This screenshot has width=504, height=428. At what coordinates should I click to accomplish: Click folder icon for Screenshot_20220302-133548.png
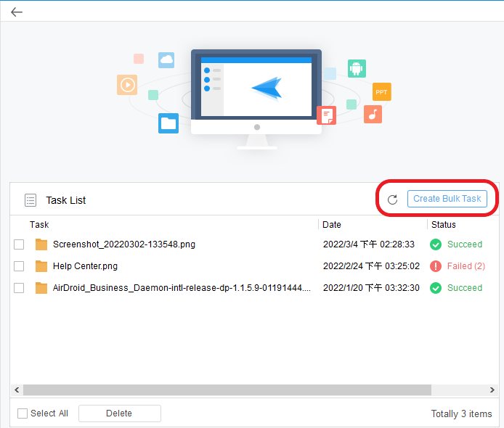[41, 244]
